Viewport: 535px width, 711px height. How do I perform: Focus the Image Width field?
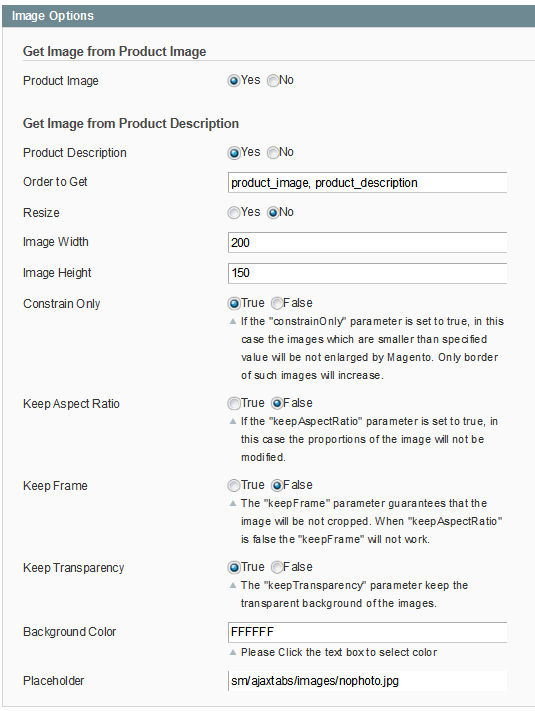click(x=367, y=243)
